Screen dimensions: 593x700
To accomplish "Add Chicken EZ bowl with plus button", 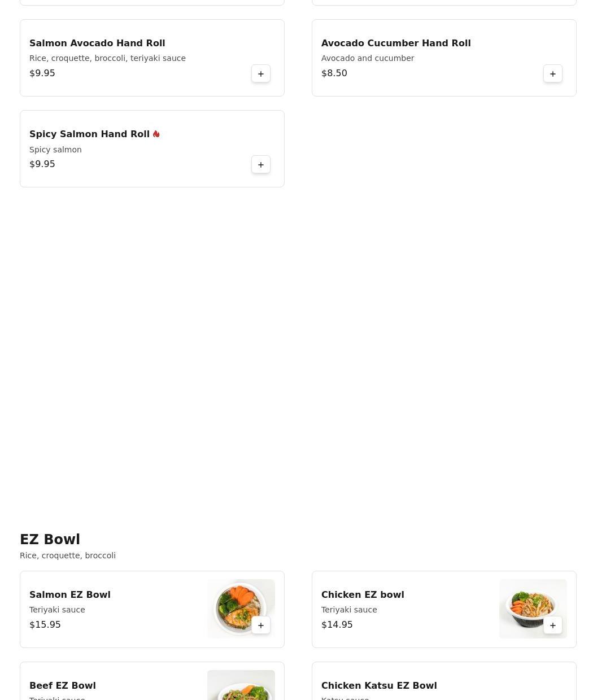I will 553,625.
